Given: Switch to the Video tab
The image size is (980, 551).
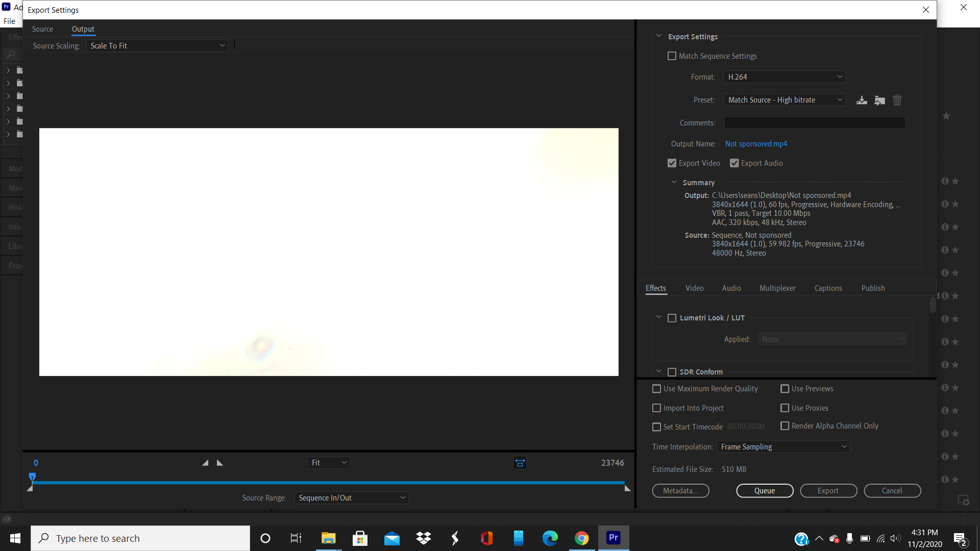Looking at the screenshot, I should tap(695, 288).
